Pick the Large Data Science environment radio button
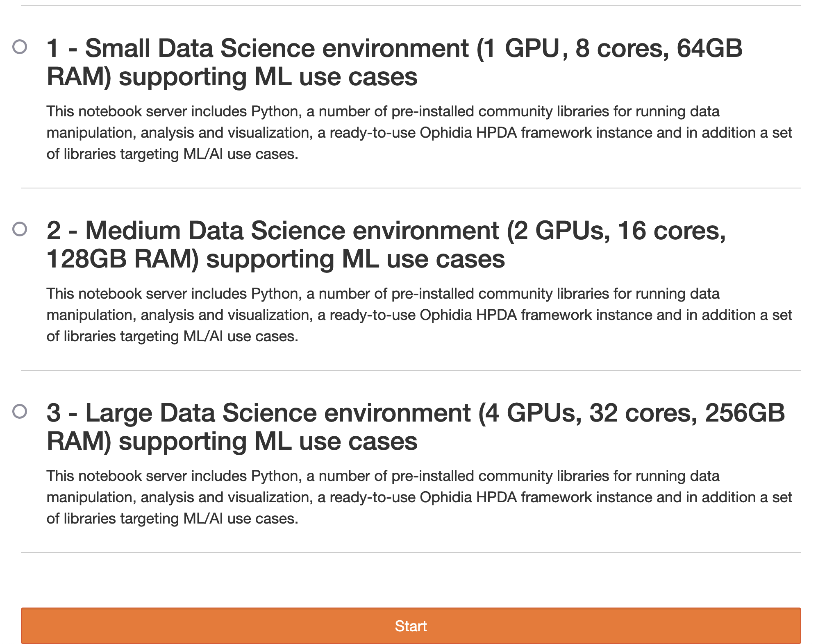 (x=20, y=411)
